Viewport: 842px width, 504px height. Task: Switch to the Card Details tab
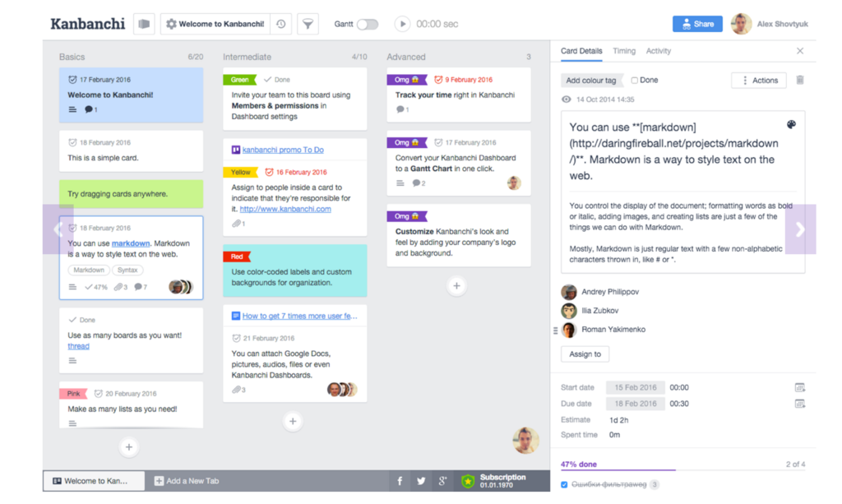point(581,51)
